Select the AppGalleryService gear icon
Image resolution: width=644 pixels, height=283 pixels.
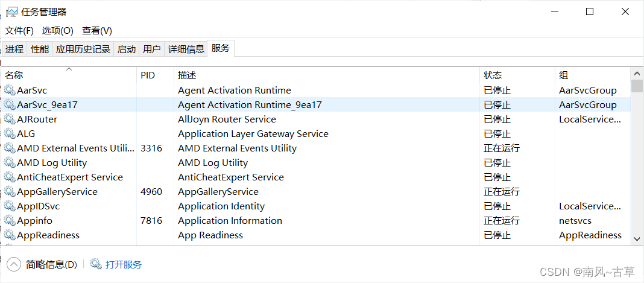pos(10,191)
